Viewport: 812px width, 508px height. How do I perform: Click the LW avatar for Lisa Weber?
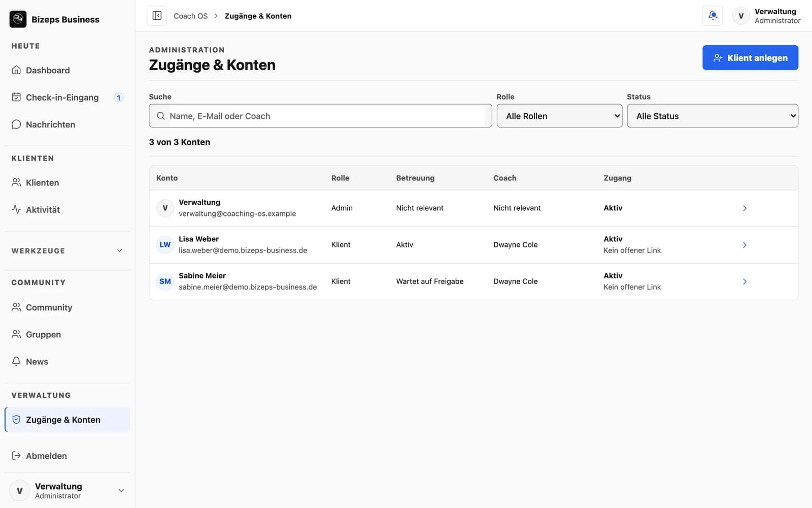pyautogui.click(x=165, y=245)
